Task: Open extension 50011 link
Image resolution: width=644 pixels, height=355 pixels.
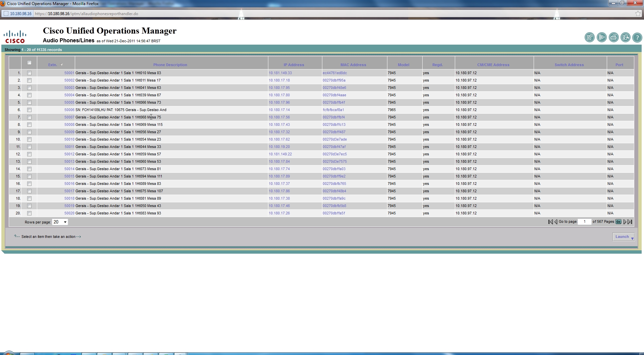Action: [69, 147]
